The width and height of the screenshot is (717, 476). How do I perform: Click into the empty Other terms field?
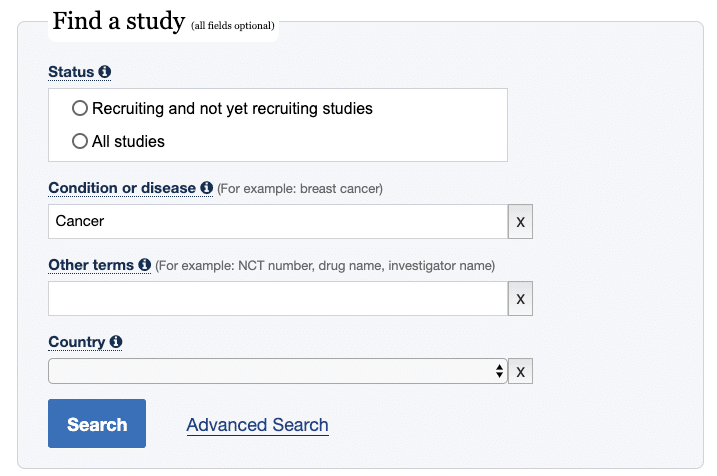click(x=278, y=299)
